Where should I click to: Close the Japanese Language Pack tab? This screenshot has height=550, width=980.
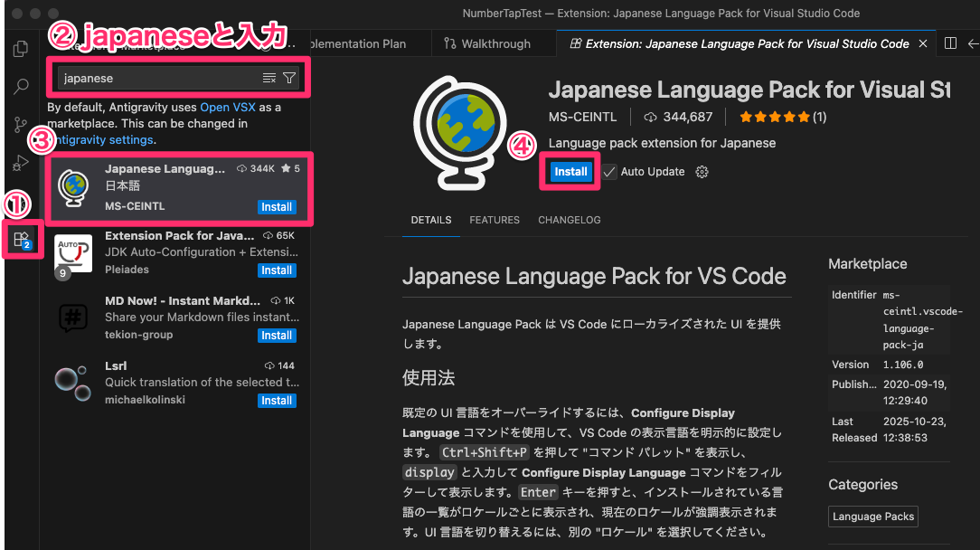click(x=923, y=43)
